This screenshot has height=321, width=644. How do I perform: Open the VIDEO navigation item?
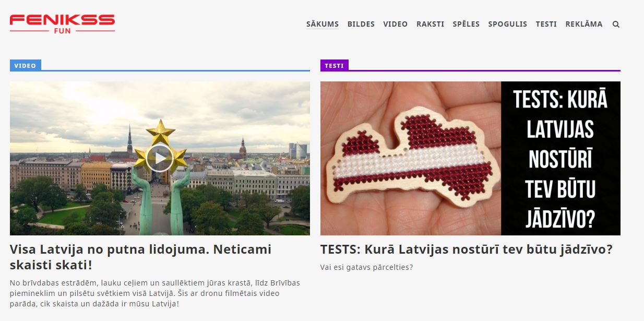[x=396, y=24]
